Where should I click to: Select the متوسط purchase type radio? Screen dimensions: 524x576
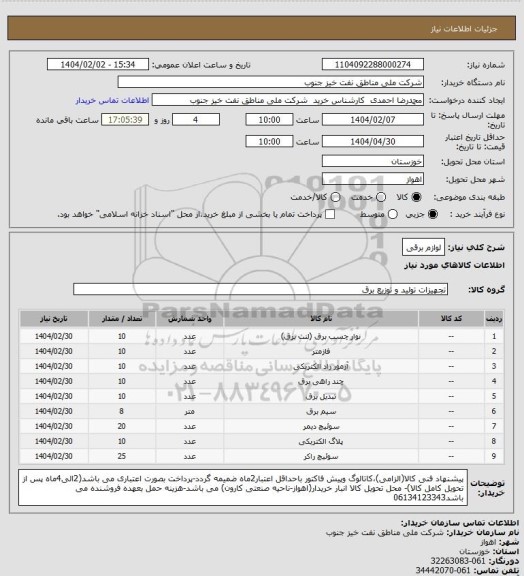[x=393, y=214]
